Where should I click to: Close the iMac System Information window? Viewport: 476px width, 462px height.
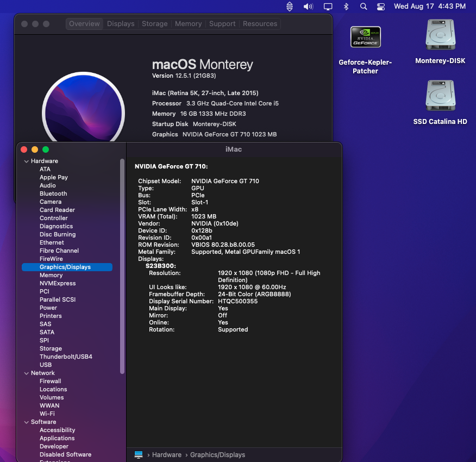[24, 149]
